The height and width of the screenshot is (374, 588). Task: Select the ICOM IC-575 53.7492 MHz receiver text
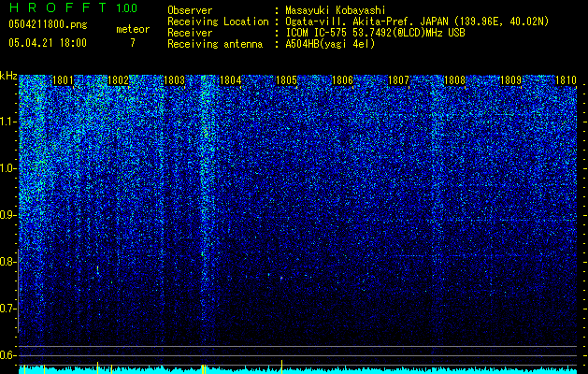(x=375, y=33)
